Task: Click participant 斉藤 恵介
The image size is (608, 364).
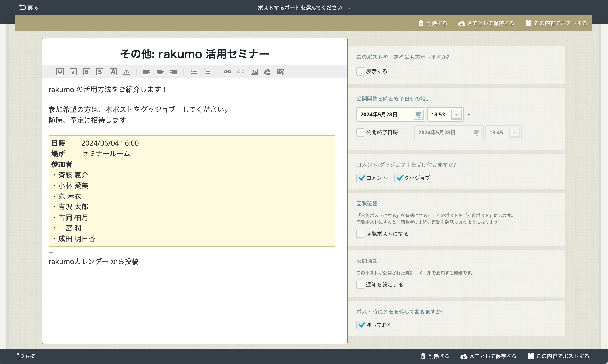Action: pyautogui.click(x=73, y=175)
